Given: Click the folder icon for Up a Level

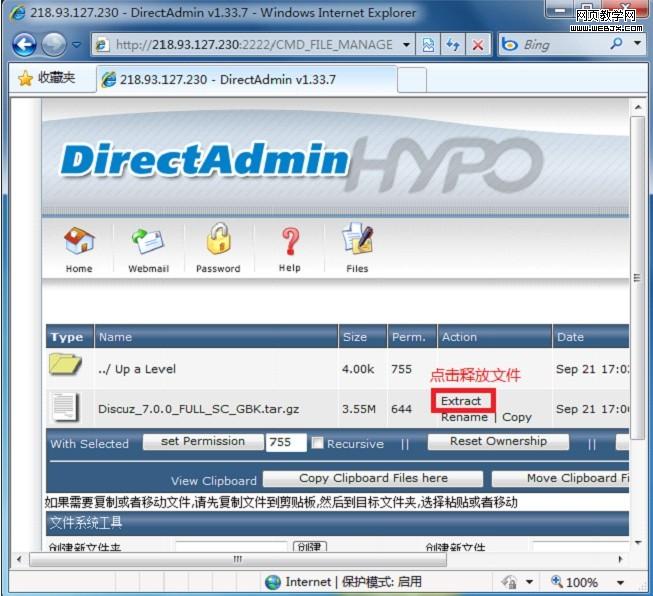Looking at the screenshot, I should click(x=66, y=366).
